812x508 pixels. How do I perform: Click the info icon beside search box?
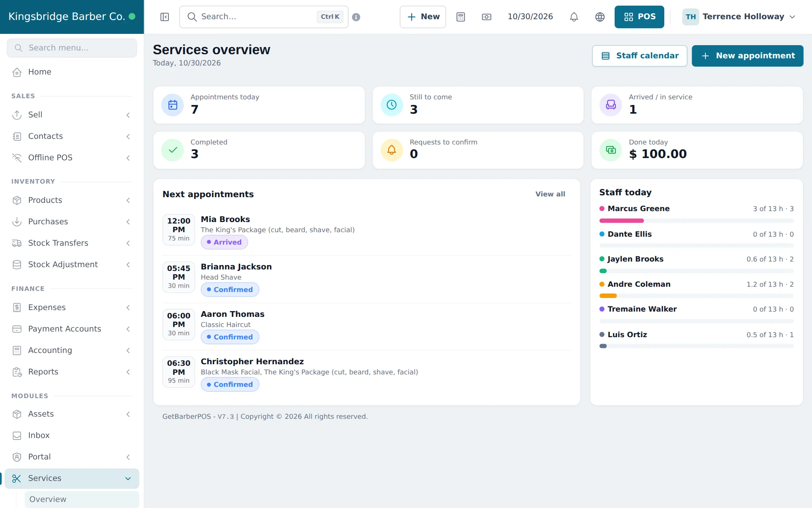tap(356, 17)
